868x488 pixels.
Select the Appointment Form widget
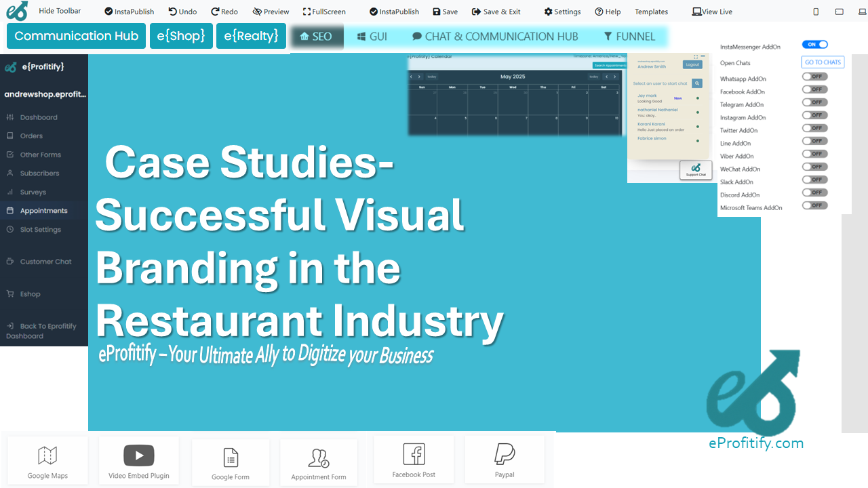coord(318,462)
